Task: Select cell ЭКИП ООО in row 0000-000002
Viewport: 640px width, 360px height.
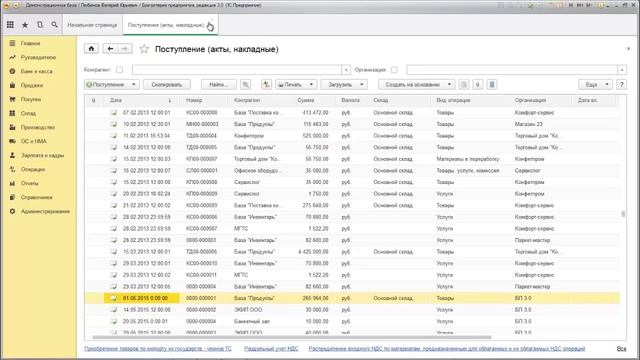Action: (248, 310)
